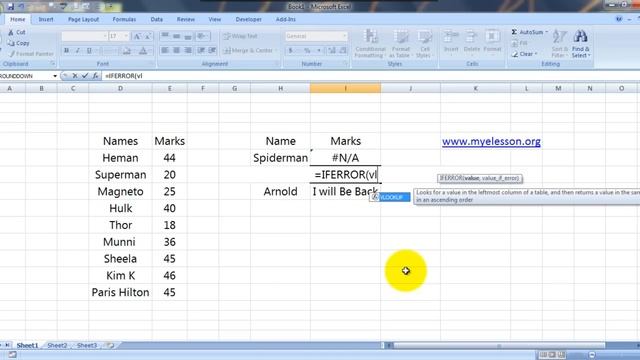Switch to Sheet3 tab
Screen dimensions: 640x360
tap(87, 345)
